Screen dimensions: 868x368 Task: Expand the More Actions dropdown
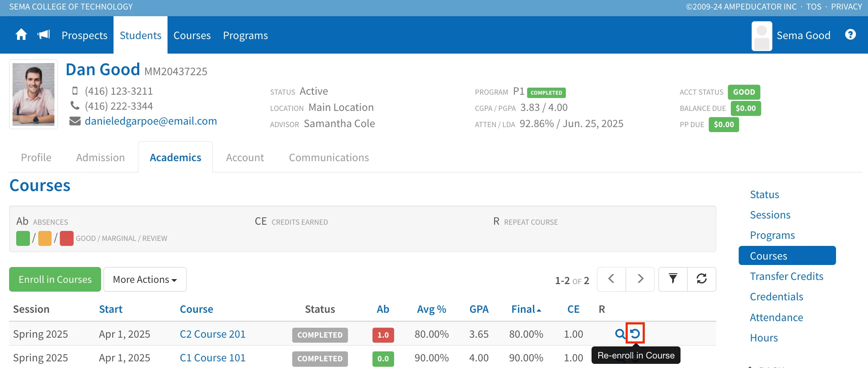click(x=145, y=280)
